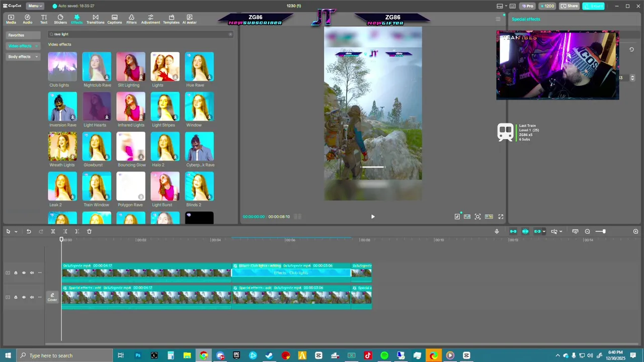Open the Windows Start menu
644x362 pixels.
[8, 355]
